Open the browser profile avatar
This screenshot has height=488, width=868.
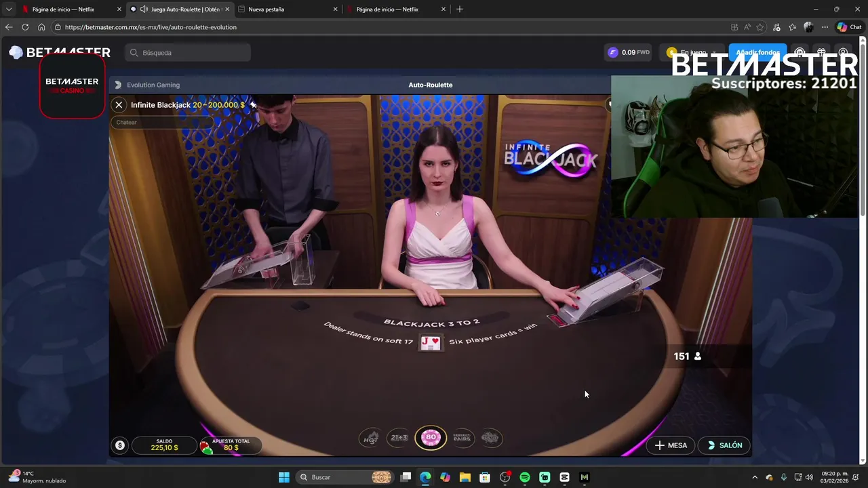coord(808,27)
